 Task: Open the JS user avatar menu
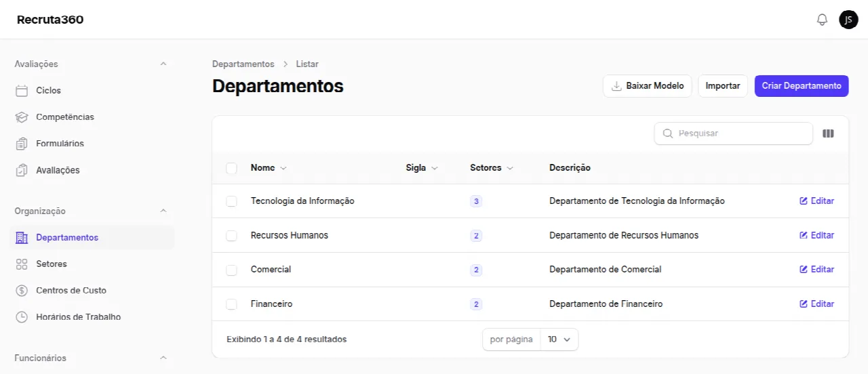pyautogui.click(x=848, y=20)
